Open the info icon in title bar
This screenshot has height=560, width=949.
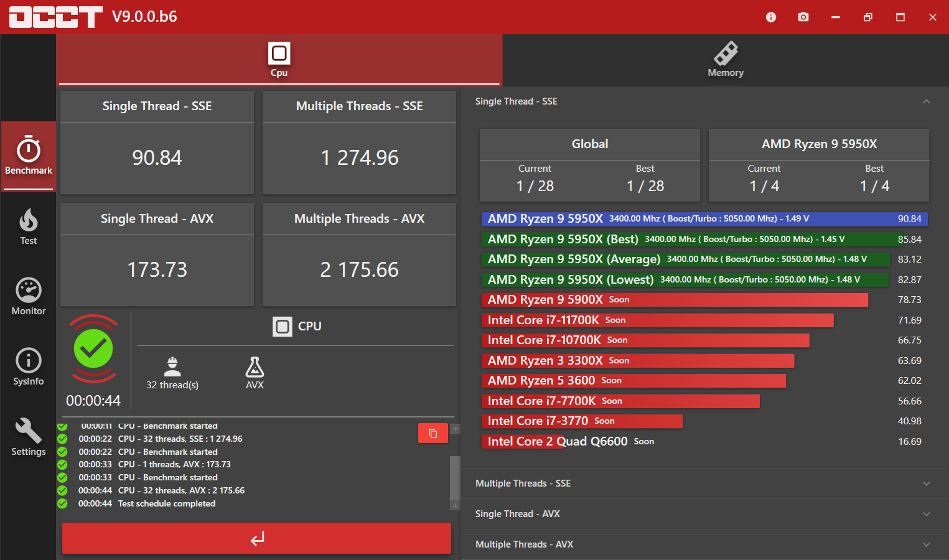771,17
